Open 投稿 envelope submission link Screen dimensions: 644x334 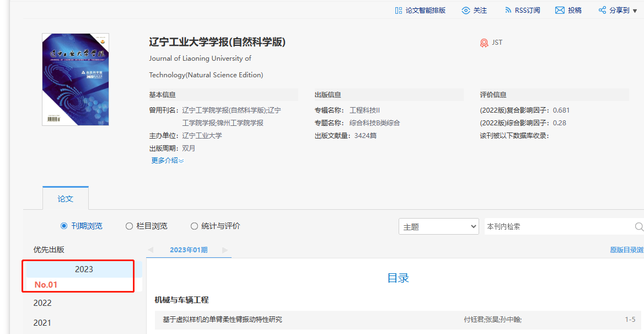[x=568, y=10]
